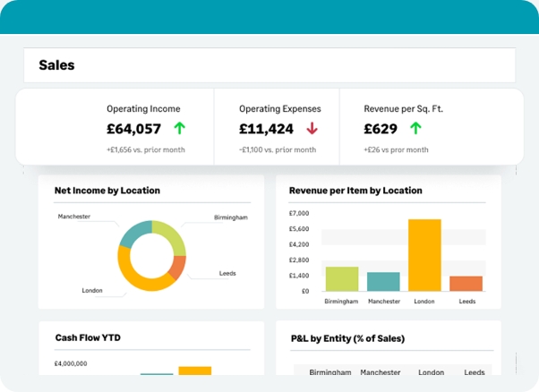
Task: Select the Birmingham green bar in Revenue chart
Action: coord(341,278)
